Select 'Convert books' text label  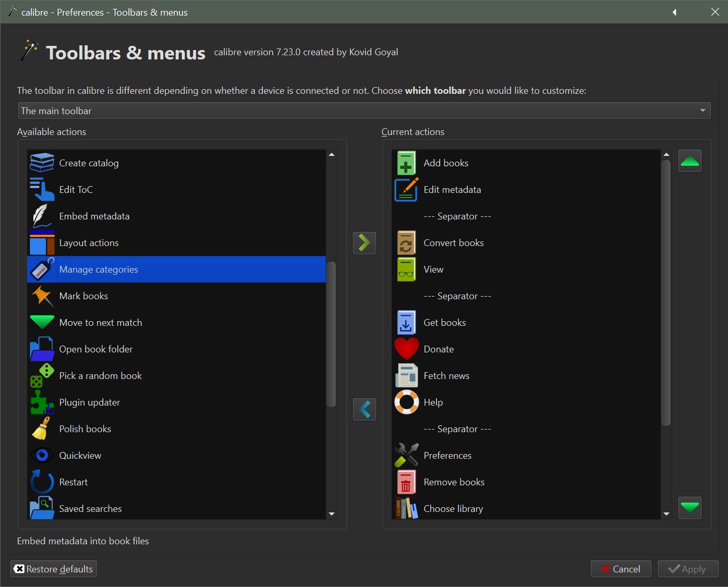(454, 243)
